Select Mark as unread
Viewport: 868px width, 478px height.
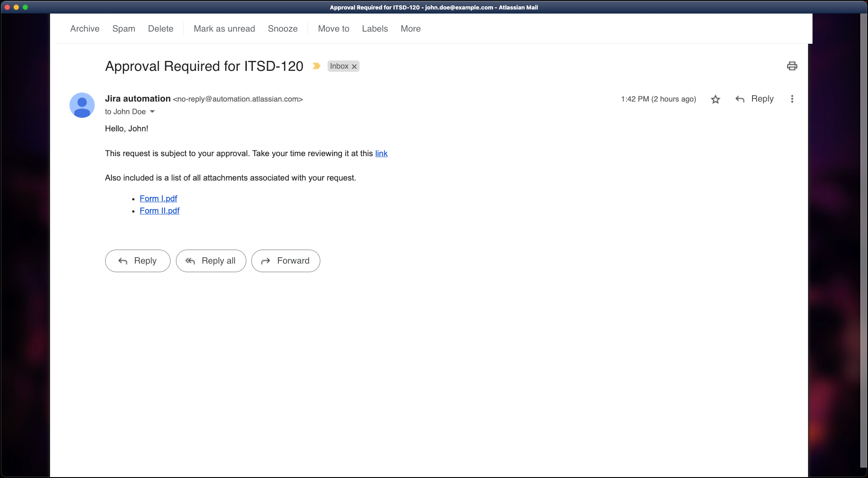[224, 28]
